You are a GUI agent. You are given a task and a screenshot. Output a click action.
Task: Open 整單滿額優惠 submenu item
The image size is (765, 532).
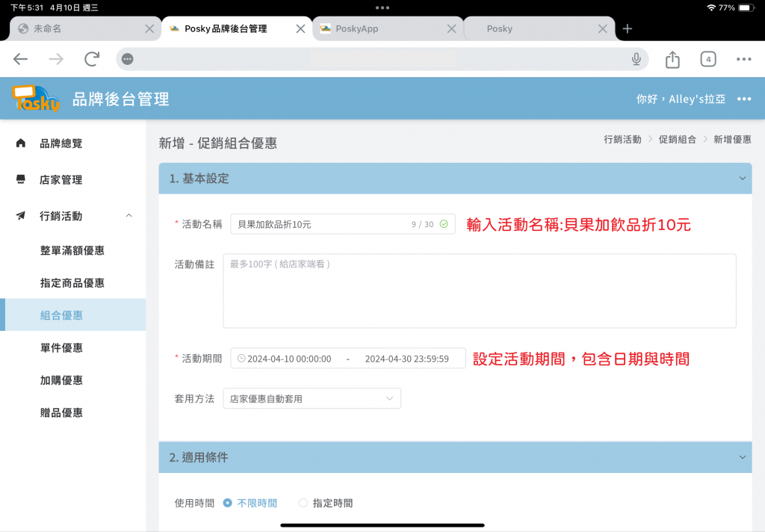[x=72, y=250]
